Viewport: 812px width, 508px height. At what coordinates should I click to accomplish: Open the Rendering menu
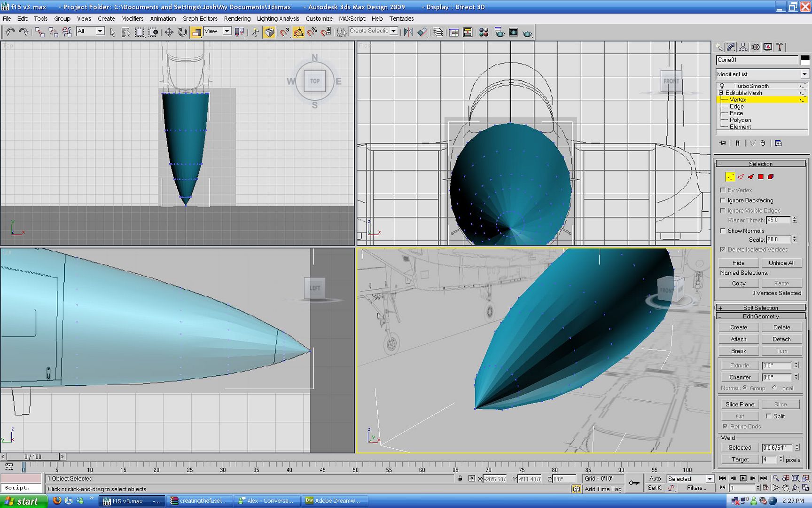tap(237, 19)
